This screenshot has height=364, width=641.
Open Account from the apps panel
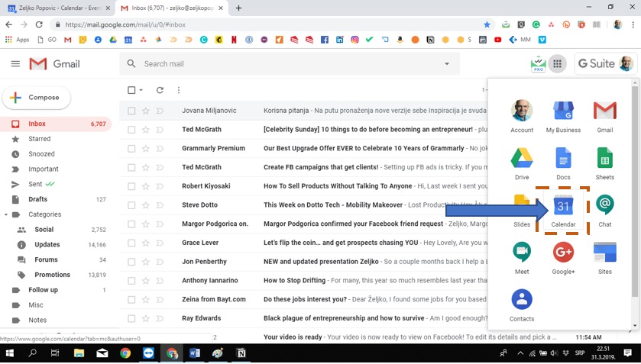[522, 117]
